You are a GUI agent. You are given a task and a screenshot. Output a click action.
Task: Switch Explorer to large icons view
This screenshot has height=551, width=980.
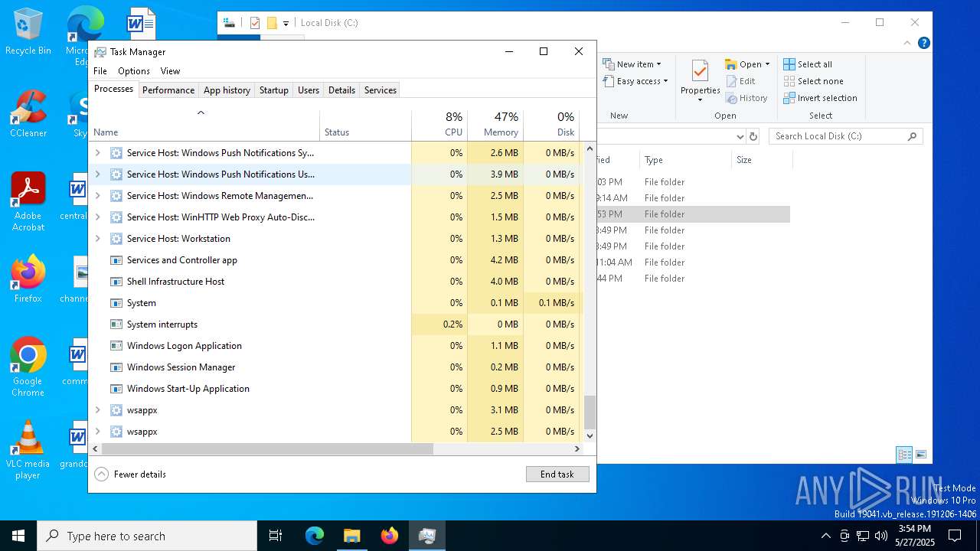pyautogui.click(x=921, y=455)
